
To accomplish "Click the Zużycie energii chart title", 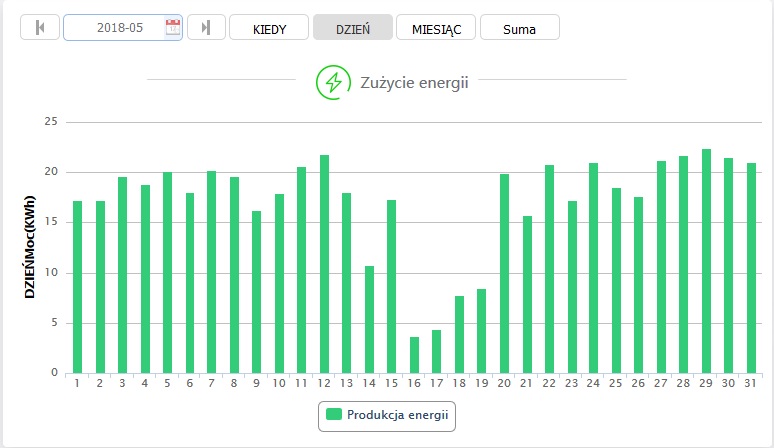I will (x=414, y=83).
